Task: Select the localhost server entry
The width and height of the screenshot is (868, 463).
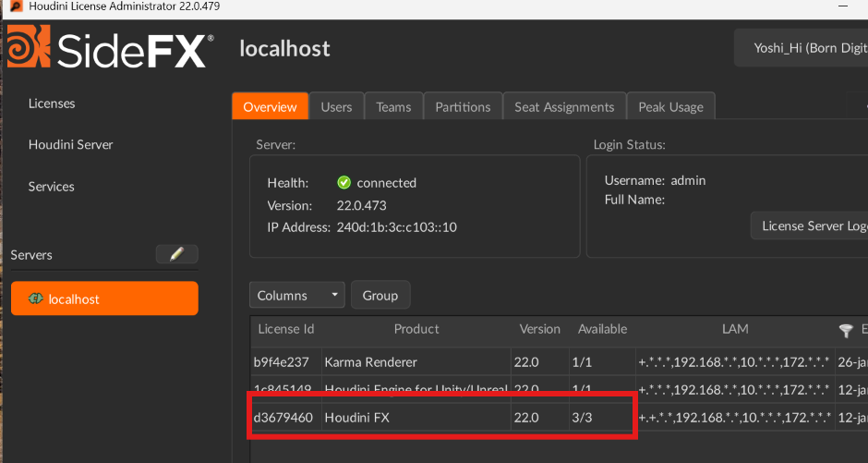Action: pos(104,299)
